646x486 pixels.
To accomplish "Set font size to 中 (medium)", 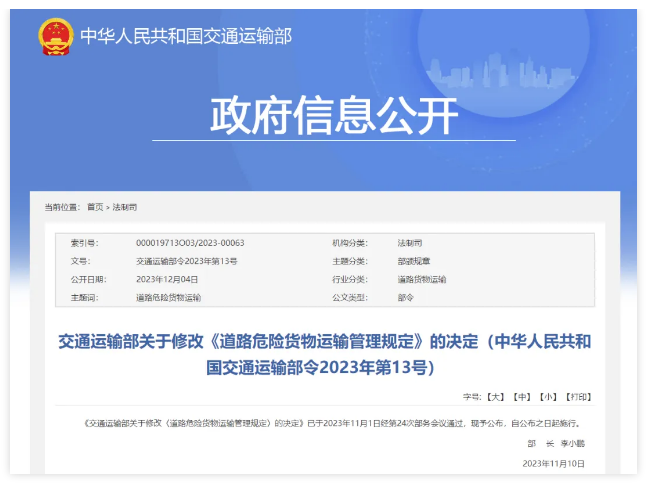I will tap(521, 397).
